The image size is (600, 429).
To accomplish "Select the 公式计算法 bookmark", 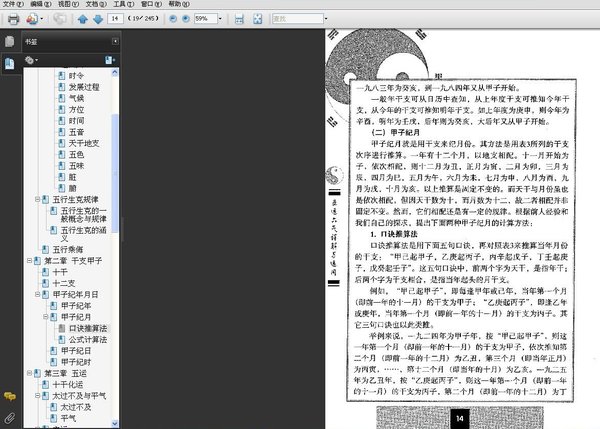I will pyautogui.click(x=88, y=338).
